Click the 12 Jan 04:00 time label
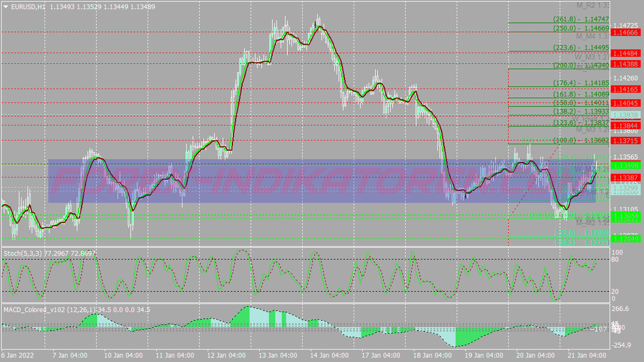This screenshot has width=644, height=362. point(226,355)
